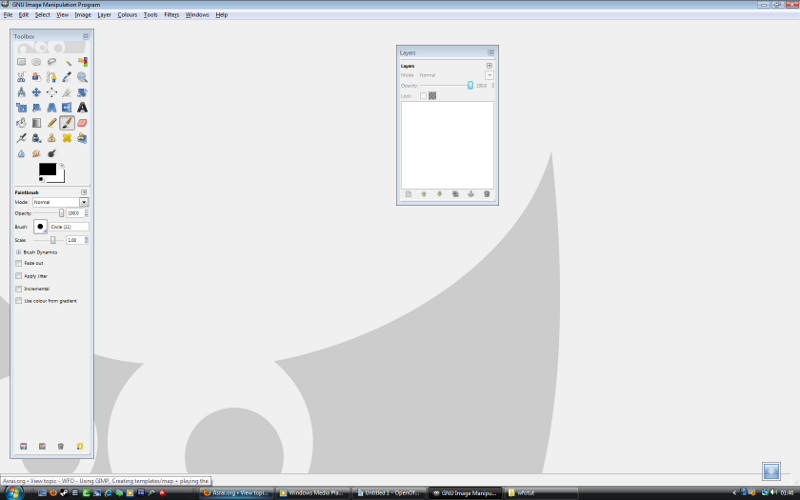Click the brush preview thumbnail button
This screenshot has width=800, height=500.
coord(40,227)
